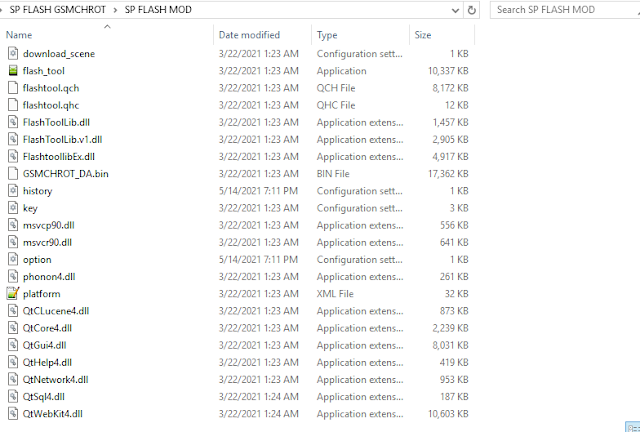This screenshot has height=432, width=640.
Task: Click the SP FLASH MOD breadcrumb
Action: (158, 10)
